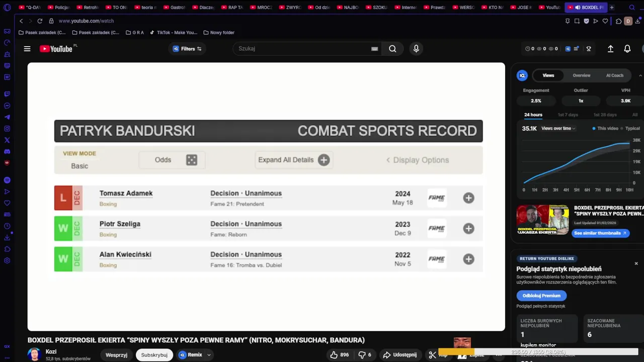Viewport: 644px width, 362px height.
Task: Click the upload arrow icon in header
Action: (x=610, y=49)
